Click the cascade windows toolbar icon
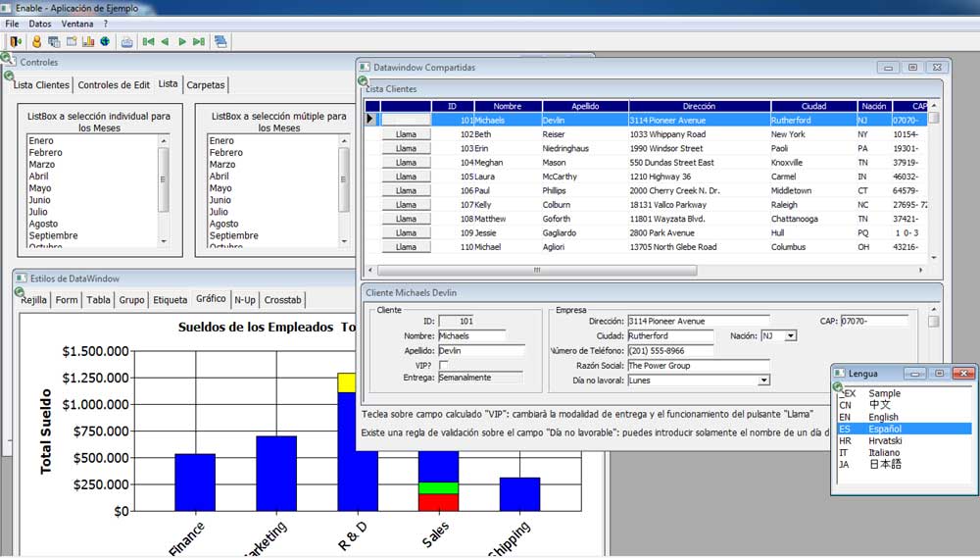The image size is (980, 558). [x=220, y=41]
